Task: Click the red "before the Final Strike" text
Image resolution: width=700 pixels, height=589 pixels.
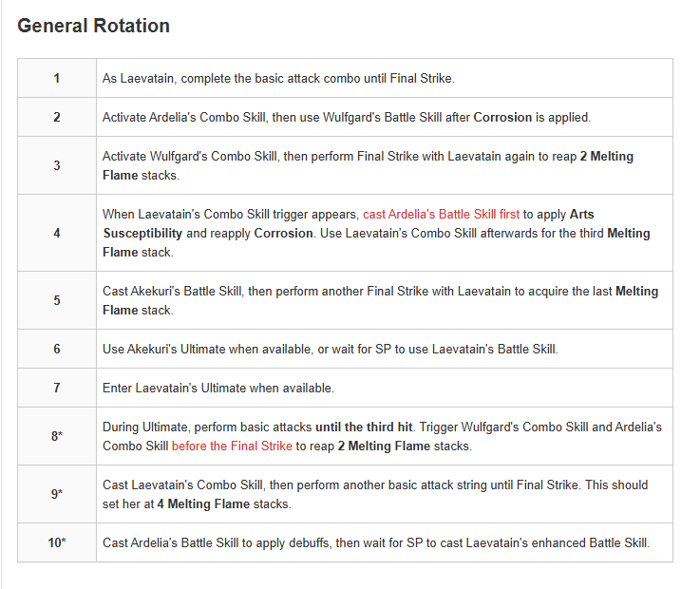Action: [x=233, y=446]
